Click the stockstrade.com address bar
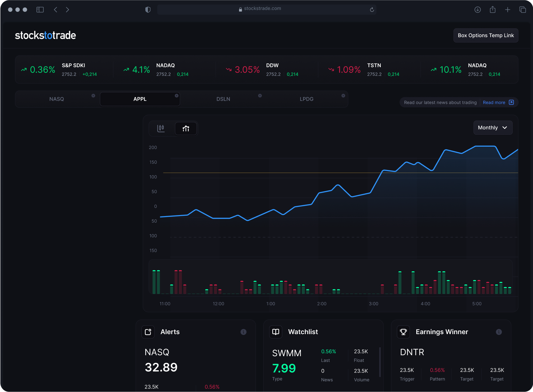This screenshot has width=533, height=392. pyautogui.click(x=262, y=9)
